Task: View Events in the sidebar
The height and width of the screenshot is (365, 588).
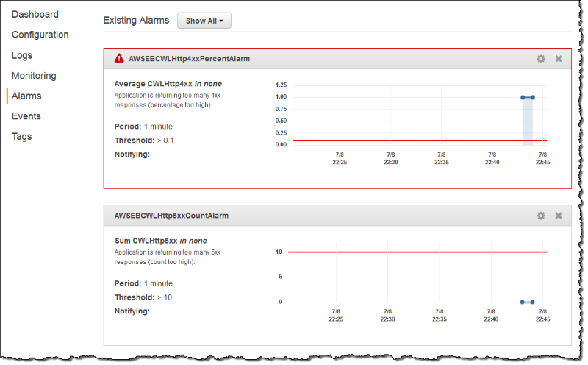Action: [x=26, y=116]
